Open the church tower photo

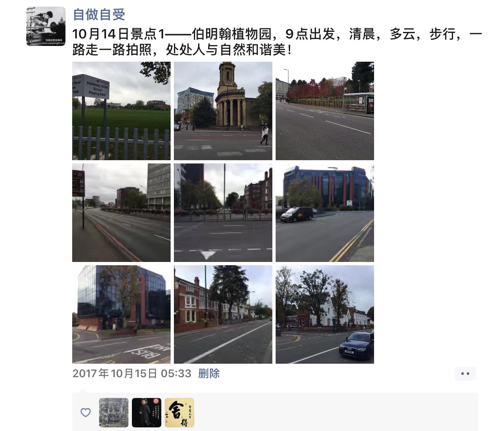[223, 111]
